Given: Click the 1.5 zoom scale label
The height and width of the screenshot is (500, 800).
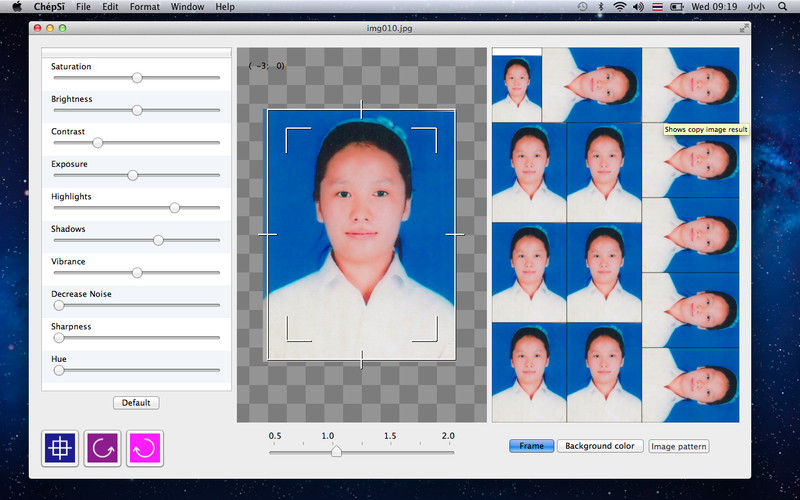Looking at the screenshot, I should 390,436.
